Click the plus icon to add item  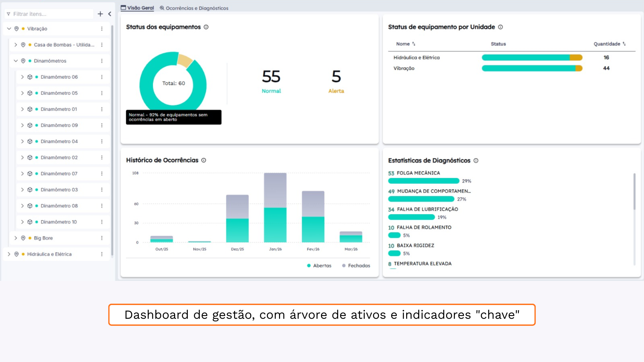point(100,14)
